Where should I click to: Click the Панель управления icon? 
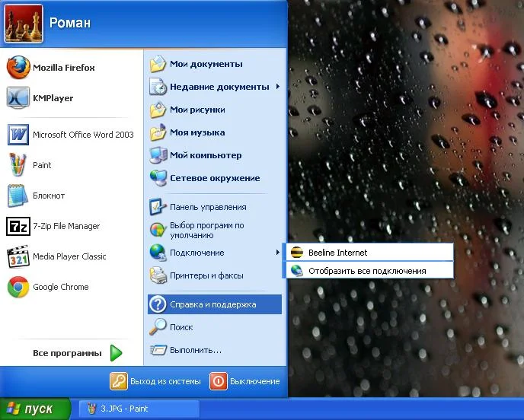[x=158, y=207]
